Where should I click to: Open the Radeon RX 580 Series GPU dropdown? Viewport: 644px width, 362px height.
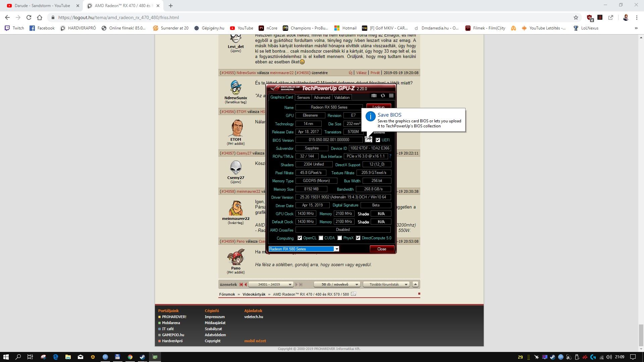click(x=304, y=249)
